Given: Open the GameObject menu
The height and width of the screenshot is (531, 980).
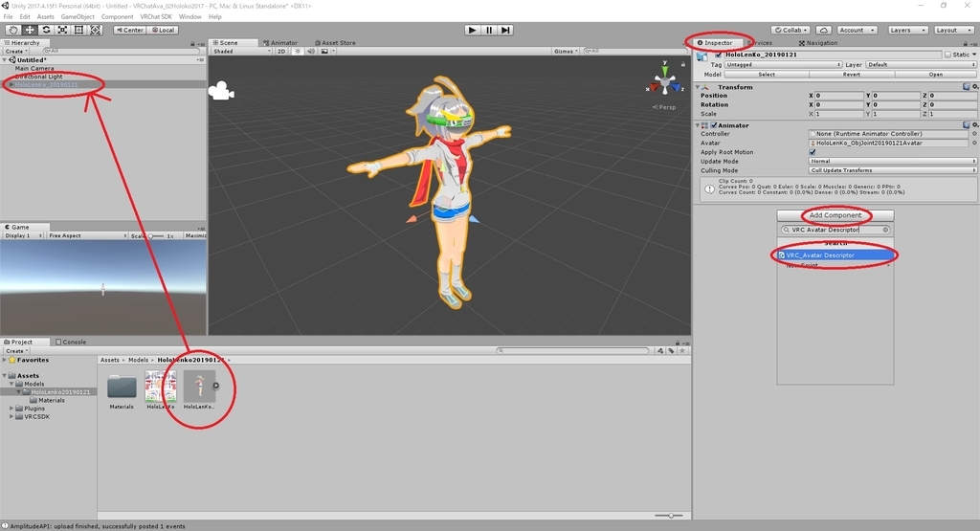Looking at the screenshot, I should click(x=78, y=17).
